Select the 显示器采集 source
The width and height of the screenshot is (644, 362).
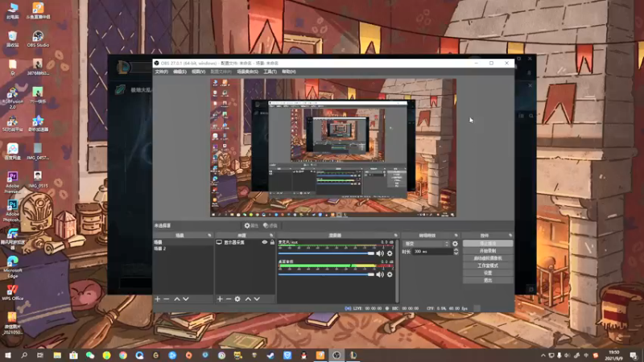pyautogui.click(x=234, y=243)
